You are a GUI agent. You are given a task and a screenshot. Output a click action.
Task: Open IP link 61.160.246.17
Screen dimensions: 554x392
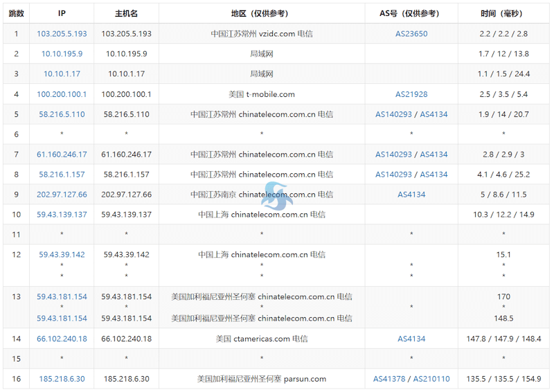click(62, 154)
